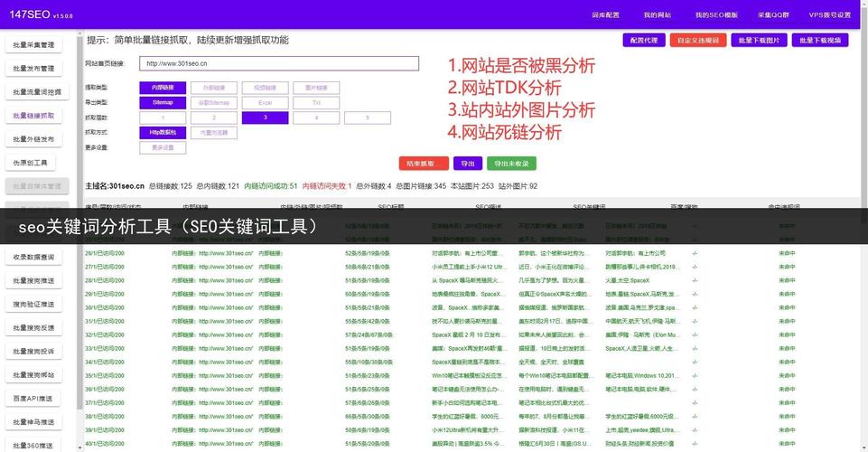Open 收录数据查询 in the sidebar

[x=33, y=257]
